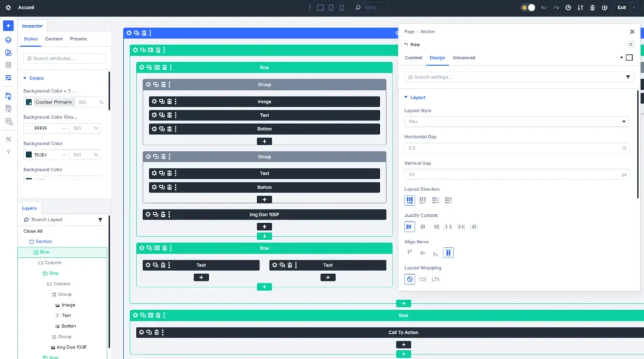The image size is (644, 359).
Task: Click the undo arrow in top bar
Action: coord(544,8)
